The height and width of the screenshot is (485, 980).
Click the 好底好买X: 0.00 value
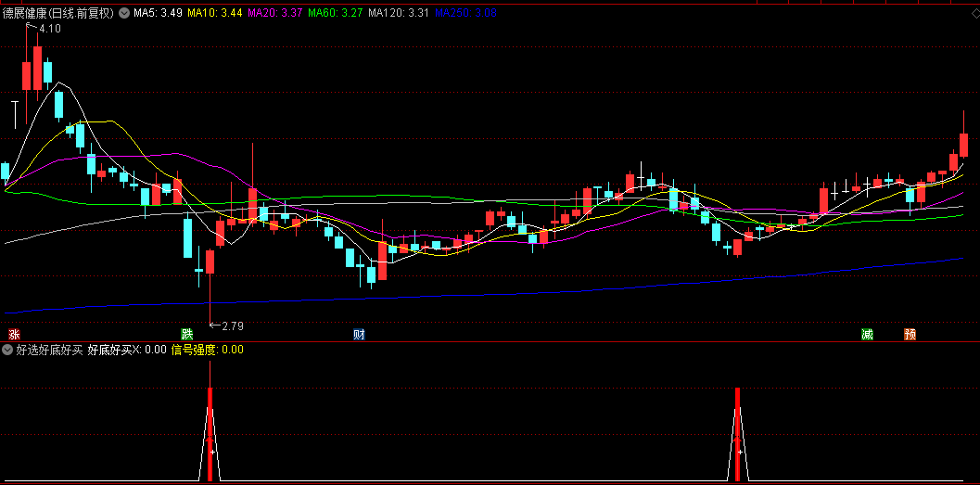coord(127,350)
